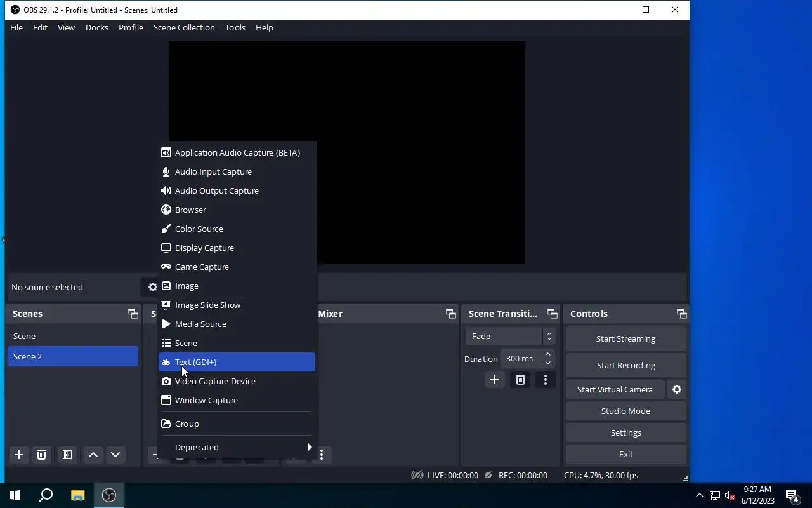Select Media Source entry
Viewport: 812px width, 508px height.
coord(237,324)
